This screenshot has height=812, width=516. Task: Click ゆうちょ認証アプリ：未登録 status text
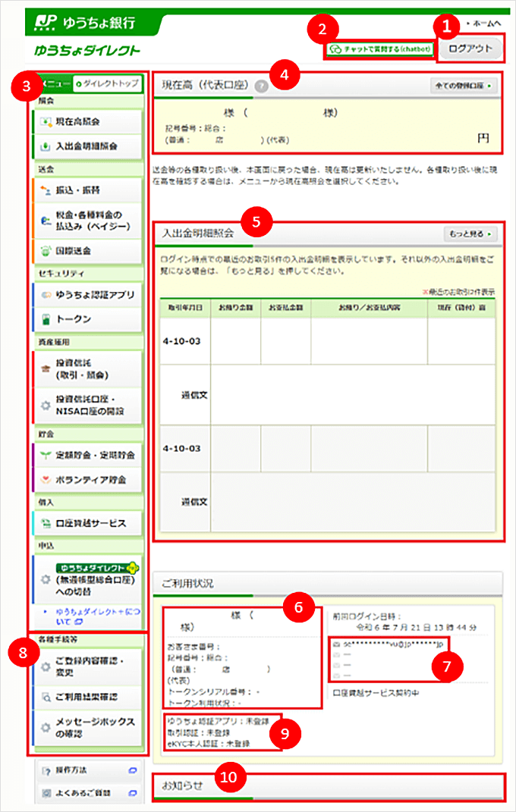(x=218, y=721)
